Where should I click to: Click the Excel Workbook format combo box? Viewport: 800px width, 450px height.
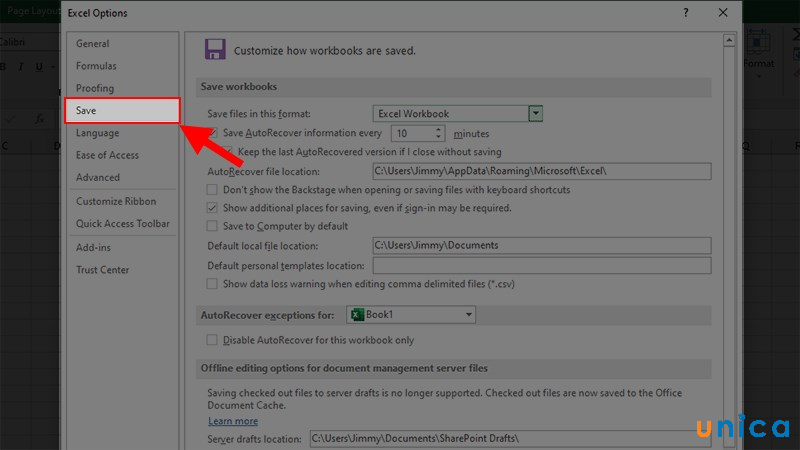(x=457, y=113)
